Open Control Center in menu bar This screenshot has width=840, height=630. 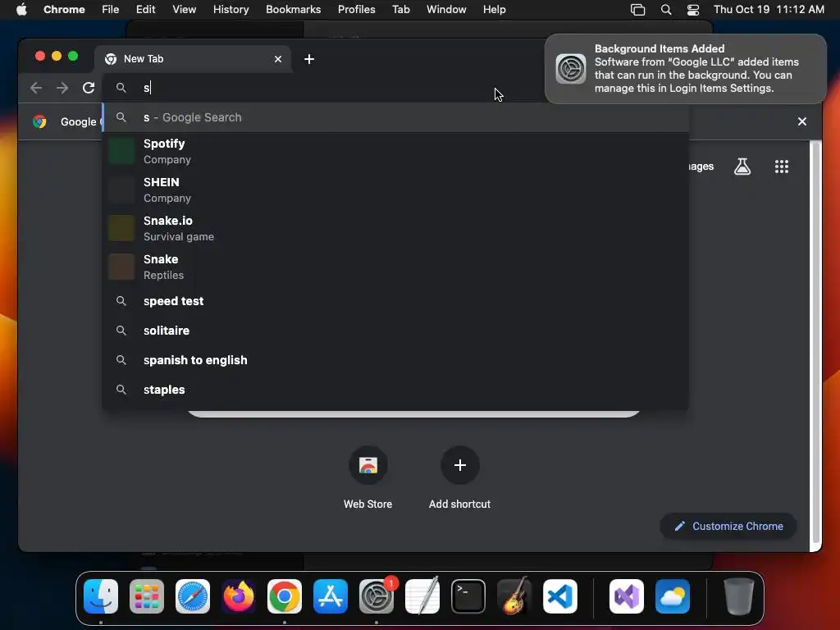pyautogui.click(x=693, y=10)
